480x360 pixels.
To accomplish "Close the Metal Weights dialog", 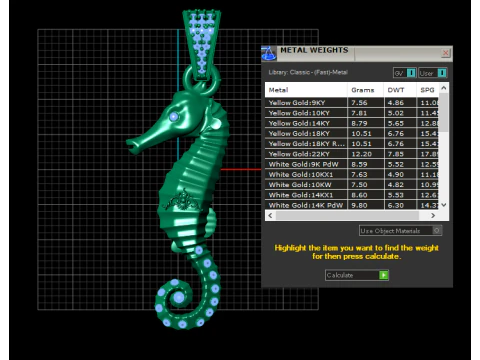I will (446, 53).
